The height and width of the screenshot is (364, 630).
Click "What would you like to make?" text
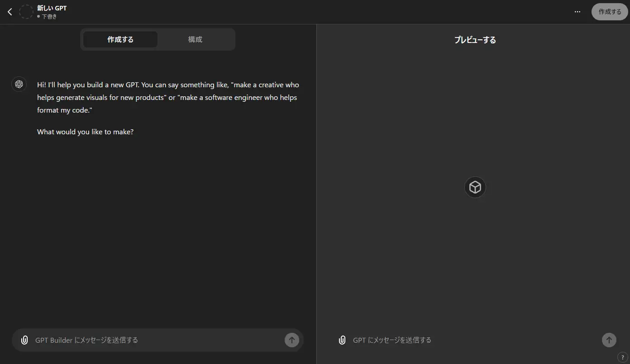click(85, 132)
